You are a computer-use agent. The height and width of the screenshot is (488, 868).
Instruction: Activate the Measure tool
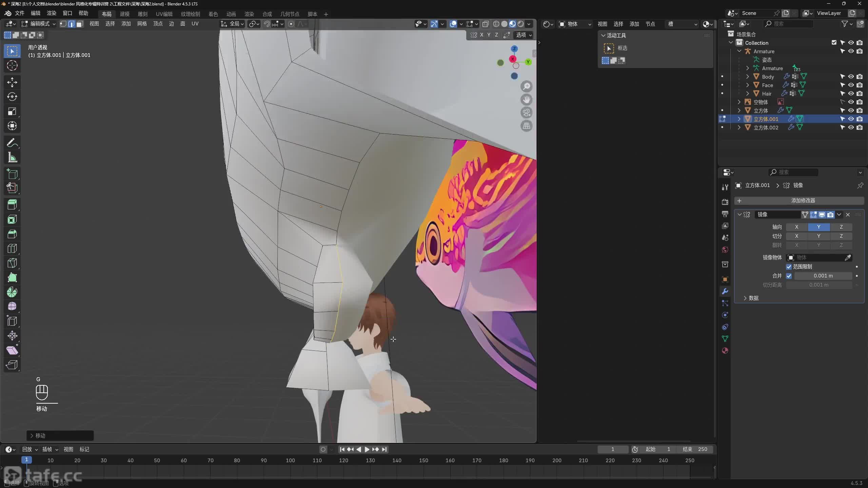[12, 158]
